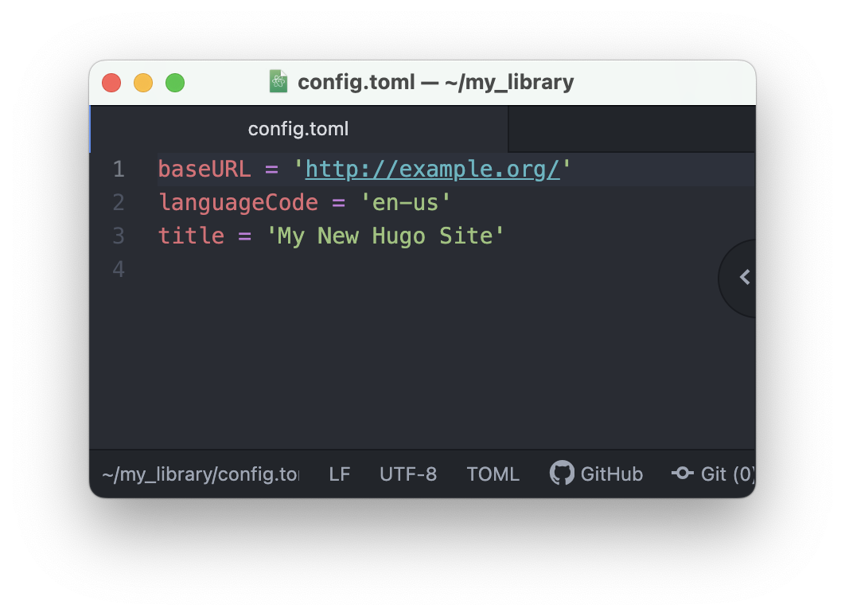Viewport: 845px width, 616px height.
Task: Change line endings via the LF selector
Action: pos(340,474)
